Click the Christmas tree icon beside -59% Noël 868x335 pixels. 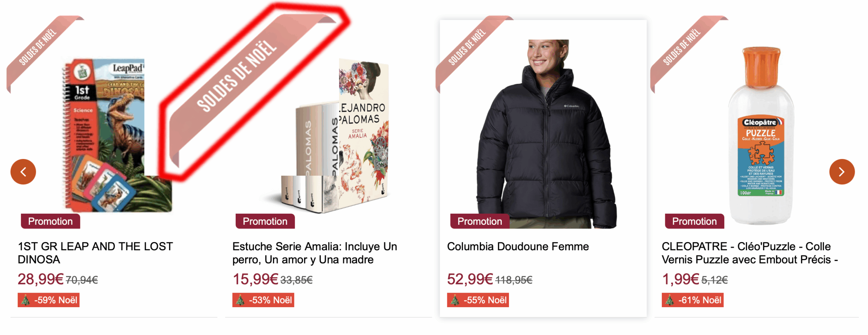(26, 300)
